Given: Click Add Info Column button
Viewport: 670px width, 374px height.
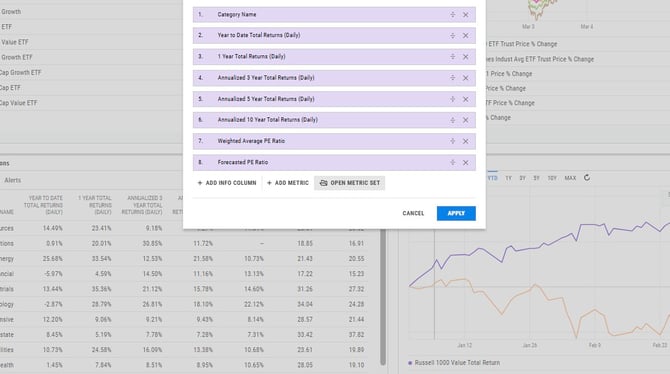Looking at the screenshot, I should (x=227, y=183).
